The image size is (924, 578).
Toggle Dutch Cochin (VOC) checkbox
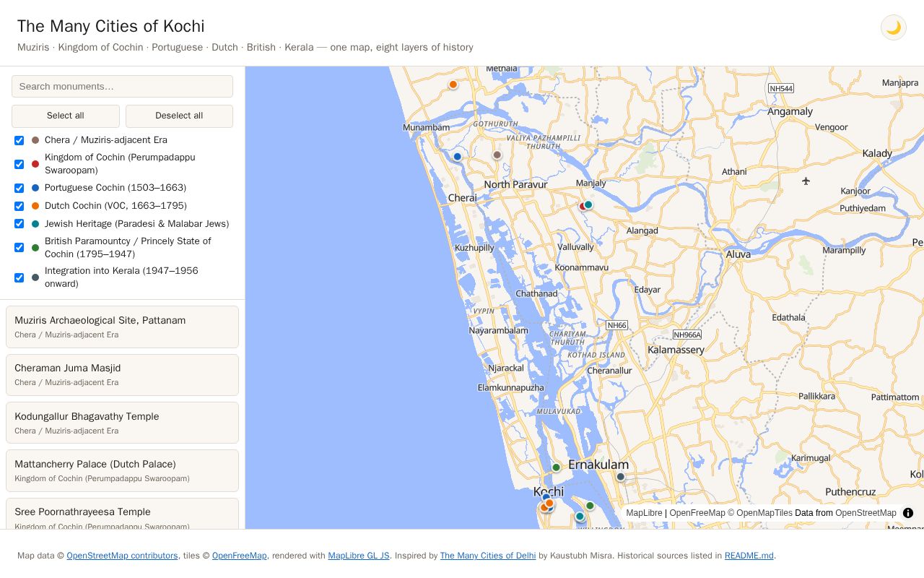[x=19, y=206]
